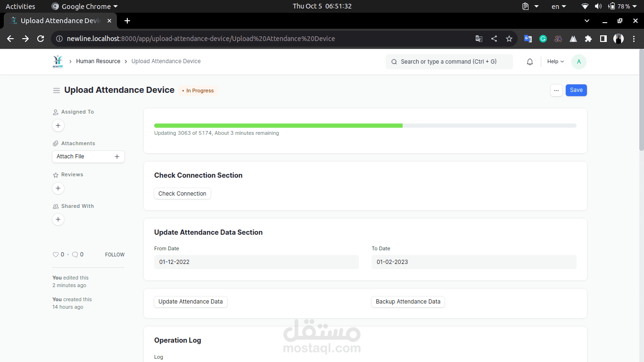Open the user avatar menu
Image resolution: width=644 pixels, height=362 pixels.
click(x=579, y=62)
